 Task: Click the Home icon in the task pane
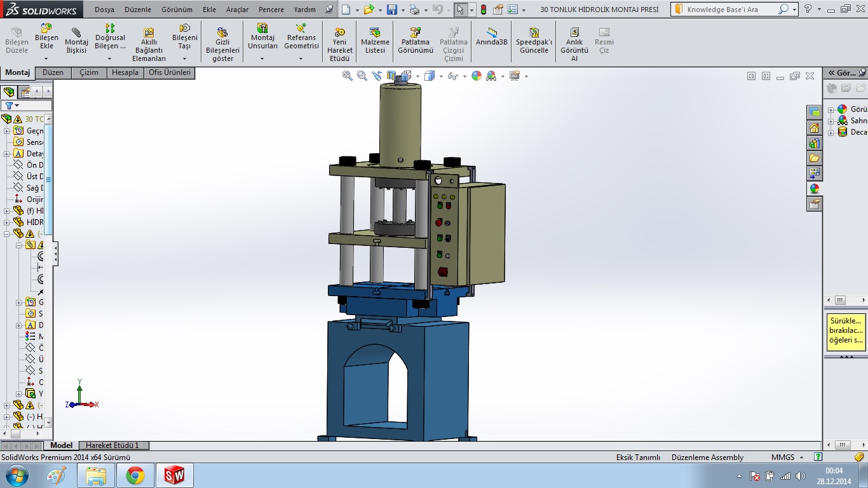815,128
